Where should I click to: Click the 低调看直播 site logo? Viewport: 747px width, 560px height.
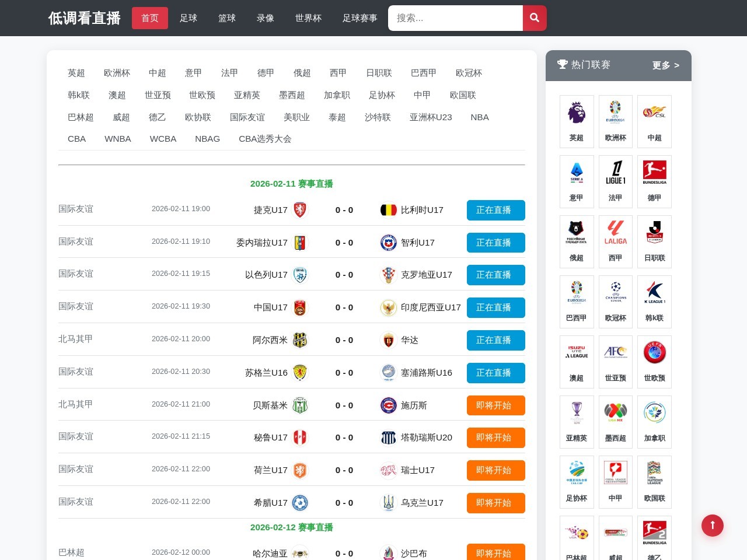85,18
